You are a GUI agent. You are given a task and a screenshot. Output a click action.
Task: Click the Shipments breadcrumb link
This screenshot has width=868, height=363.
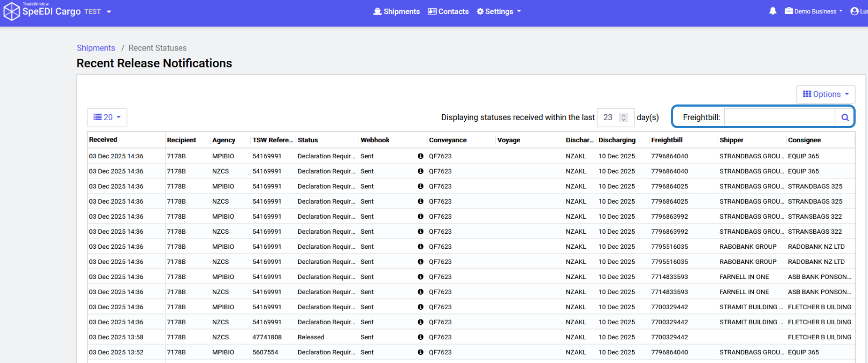(x=96, y=48)
